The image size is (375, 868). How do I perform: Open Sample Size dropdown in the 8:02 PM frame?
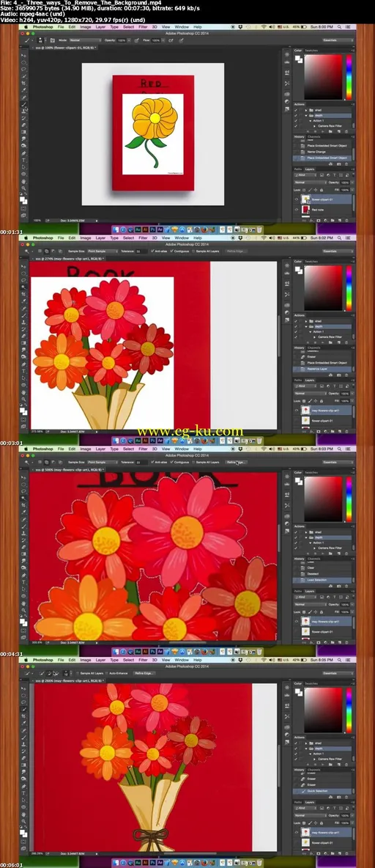(102, 251)
